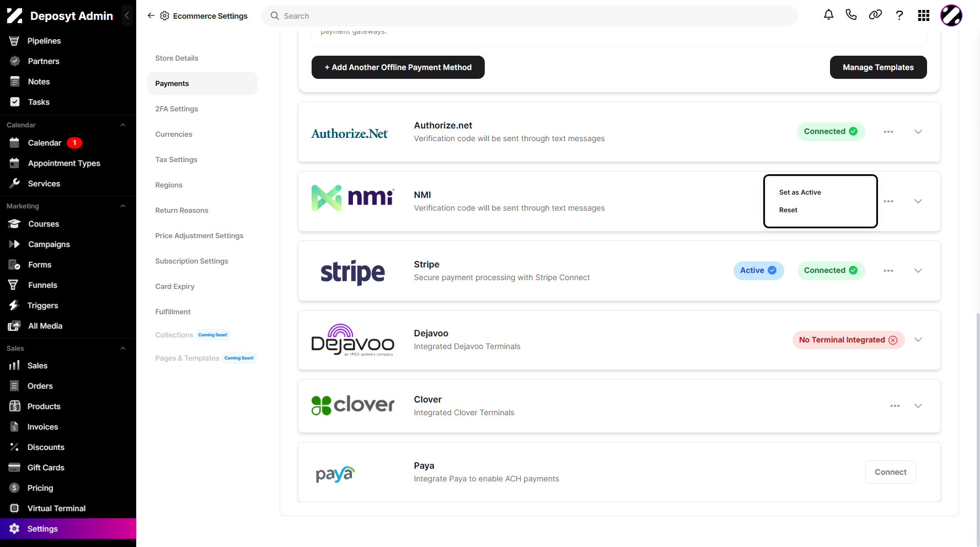Expand the Clover card
The width and height of the screenshot is (980, 547).
pos(918,406)
